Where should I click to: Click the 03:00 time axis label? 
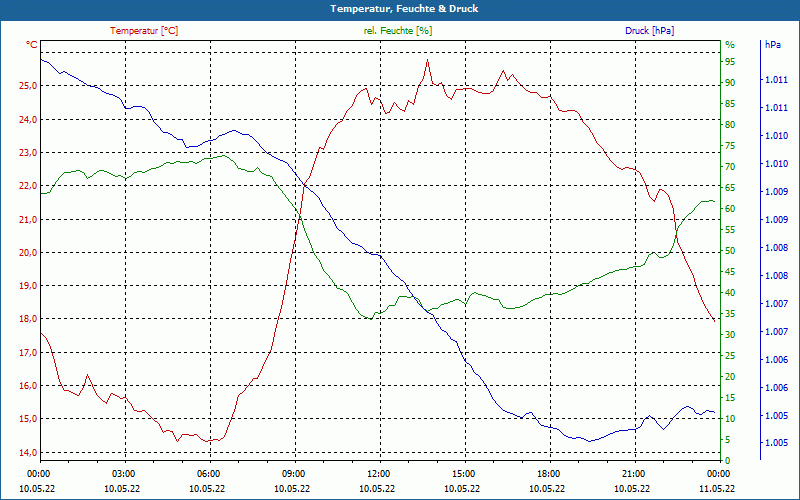coord(123,473)
